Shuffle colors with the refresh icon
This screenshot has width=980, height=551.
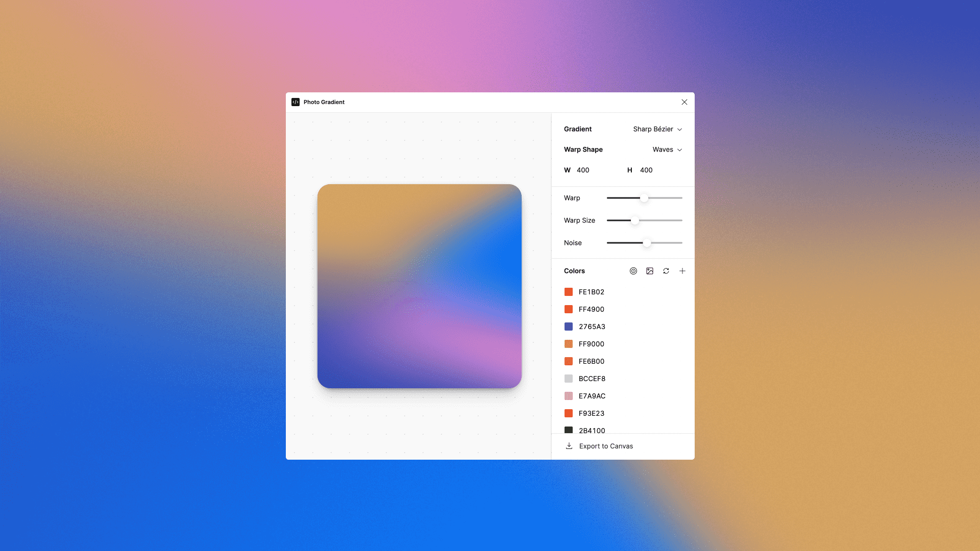coord(666,271)
